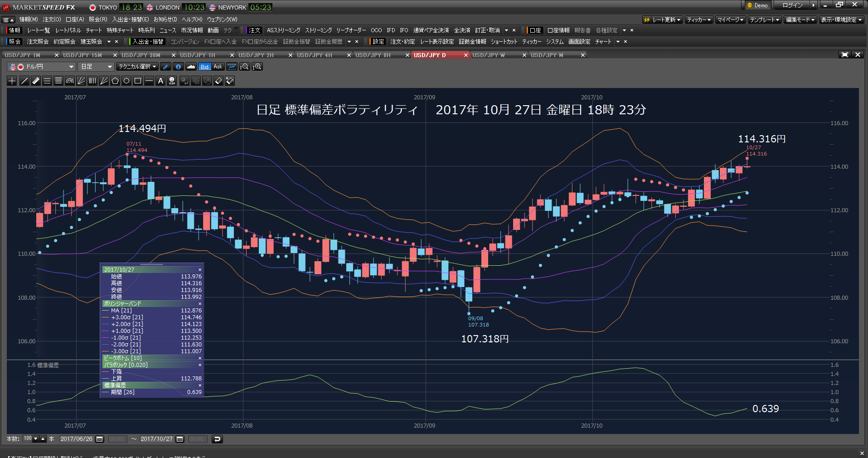Select the Fibonacci retracement lines tool
The width and height of the screenshot is (868, 458).
[58, 81]
